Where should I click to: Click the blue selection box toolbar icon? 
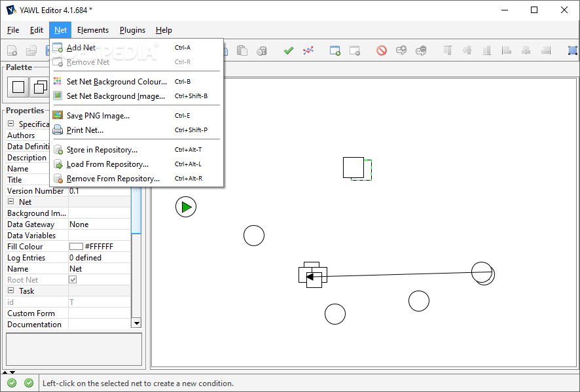[x=572, y=50]
